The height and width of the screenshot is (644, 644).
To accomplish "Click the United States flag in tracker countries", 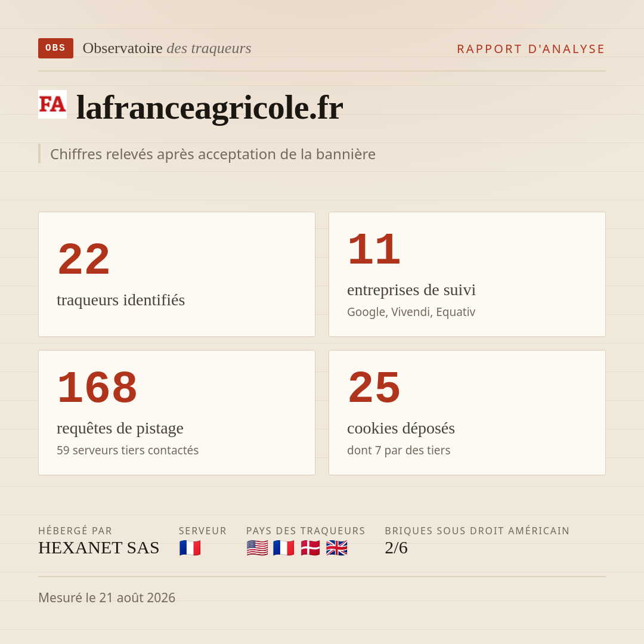I will 257,548.
